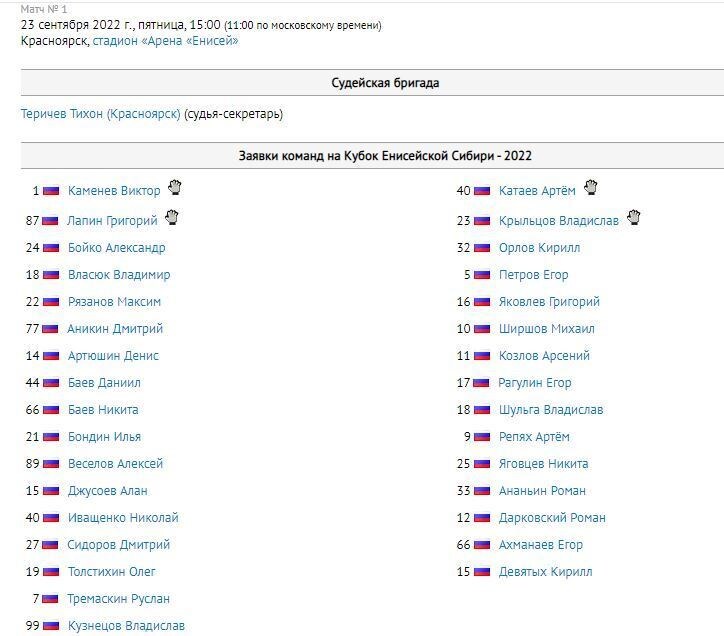724x636 pixels.
Task: Click the (судья-секретарь) role text
Action: tap(233, 114)
